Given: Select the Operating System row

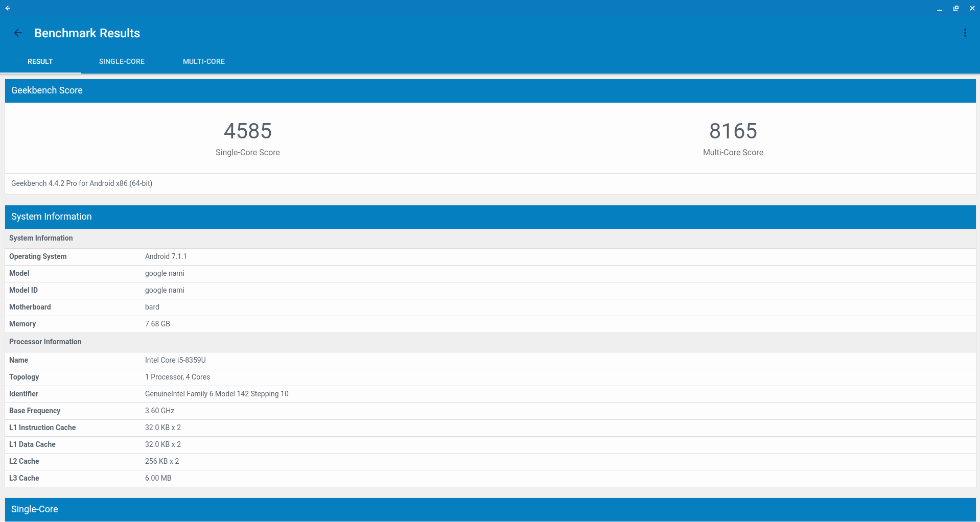Looking at the screenshot, I should [166, 256].
